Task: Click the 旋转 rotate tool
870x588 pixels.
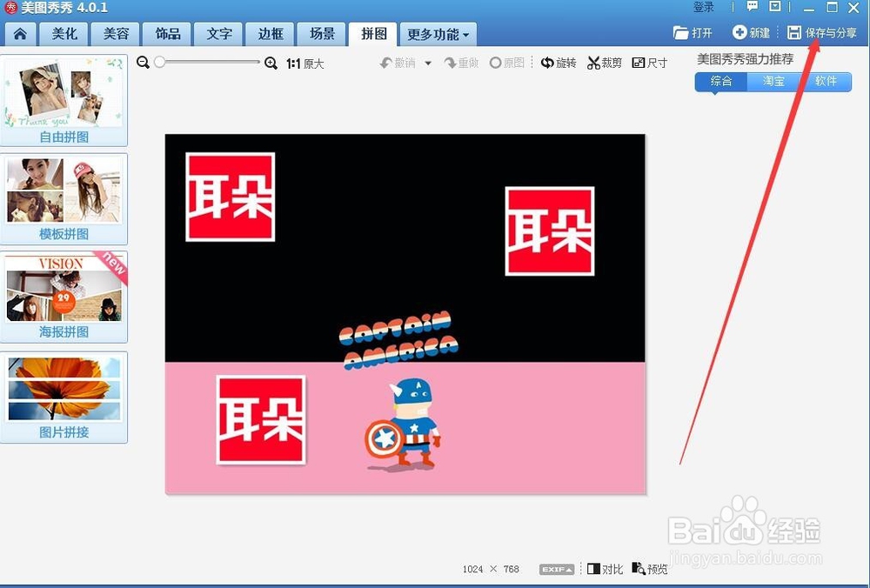Action: coord(559,63)
